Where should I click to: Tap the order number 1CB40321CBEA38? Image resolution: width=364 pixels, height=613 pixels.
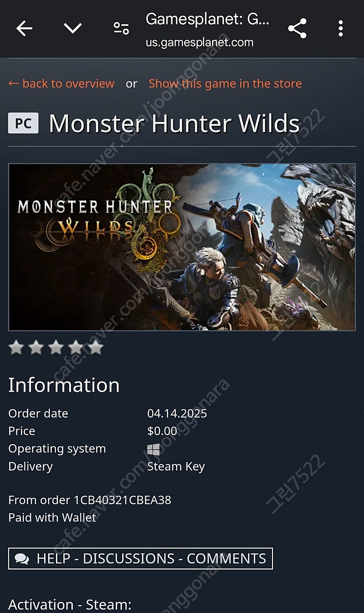(122, 500)
